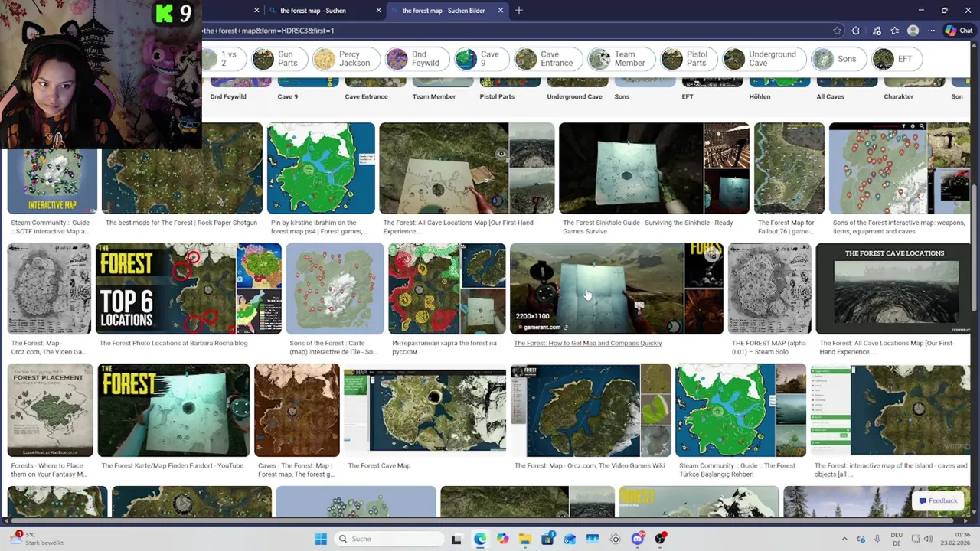Viewport: 980px width, 551px height.
Task: Open 'Sons of the Forest: Carte' snowy map
Action: click(x=335, y=289)
